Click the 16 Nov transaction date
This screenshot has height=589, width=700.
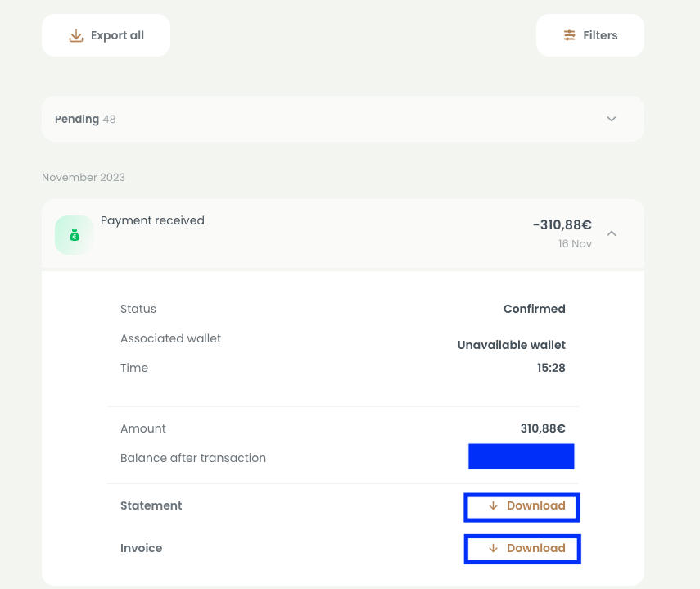[x=575, y=244]
